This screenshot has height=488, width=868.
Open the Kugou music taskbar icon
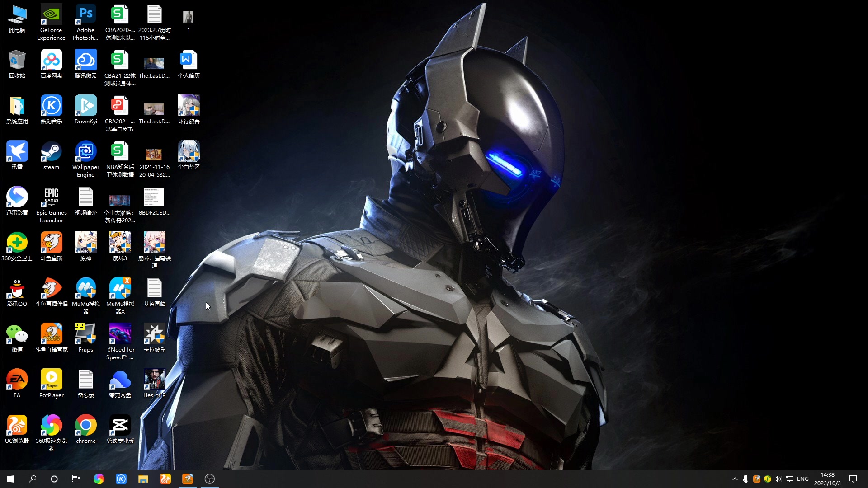pyautogui.click(x=121, y=479)
